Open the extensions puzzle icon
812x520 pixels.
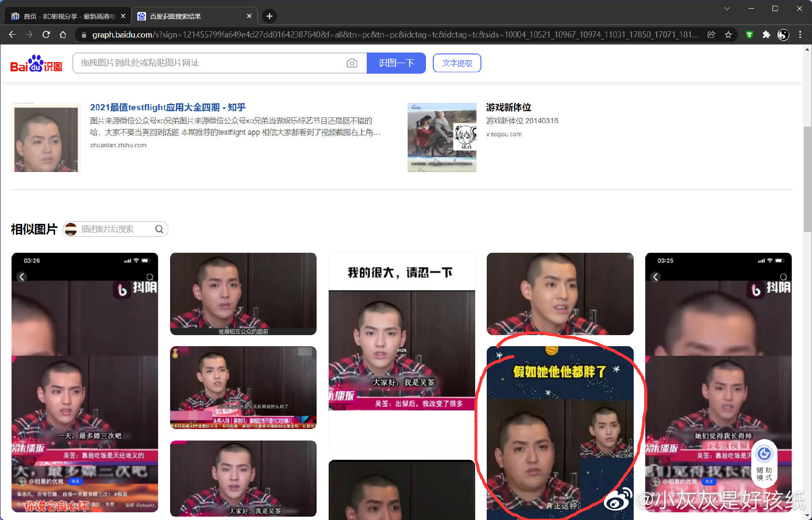tap(766, 35)
